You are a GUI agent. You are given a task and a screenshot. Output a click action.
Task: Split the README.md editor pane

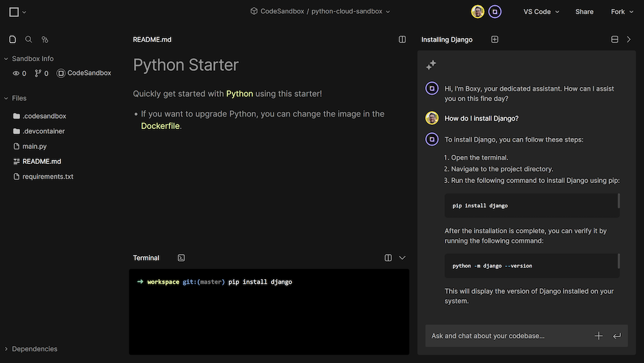coord(402,39)
